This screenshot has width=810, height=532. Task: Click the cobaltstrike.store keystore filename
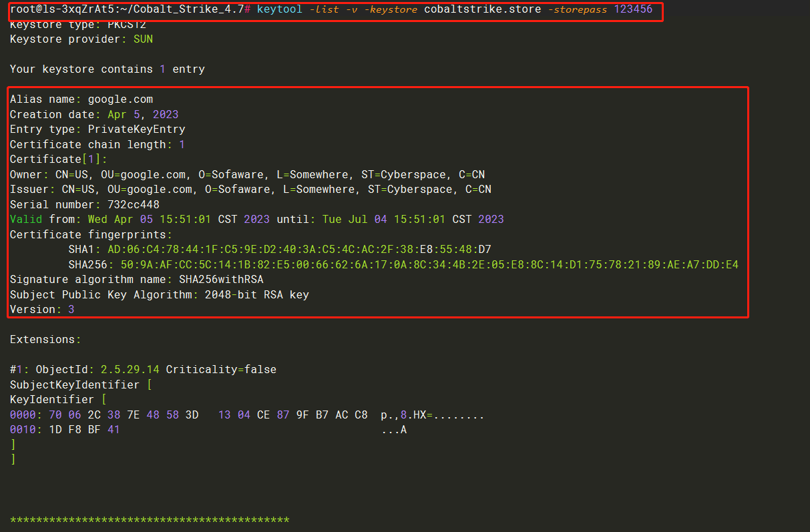click(483, 9)
